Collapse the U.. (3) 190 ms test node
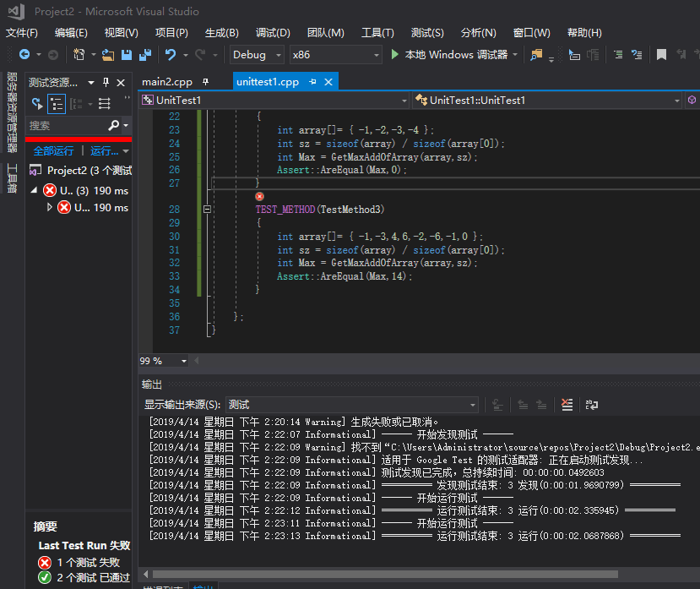700x589 pixels. [x=34, y=190]
